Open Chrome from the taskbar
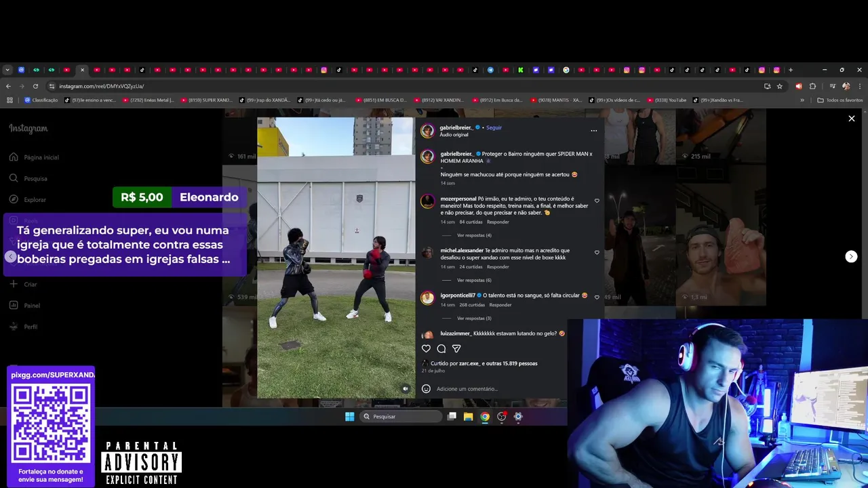Image resolution: width=868 pixels, height=488 pixels. pos(485,416)
